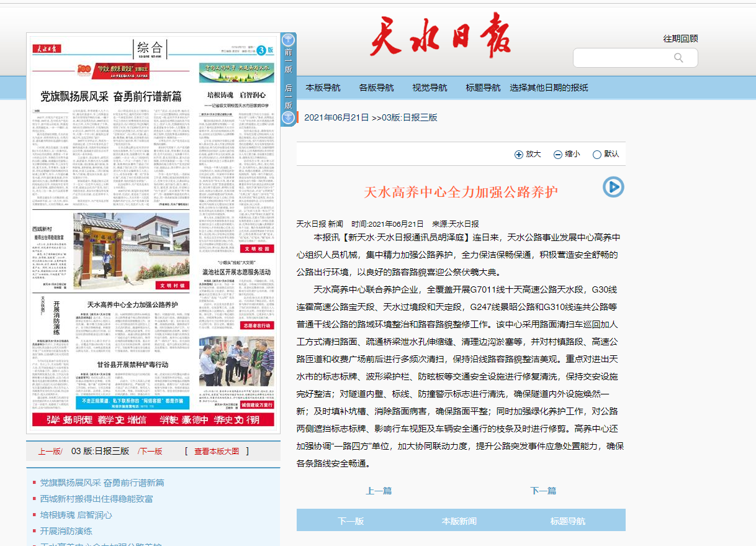Open 各版导航 menu
756x546 pixels.
(376, 88)
